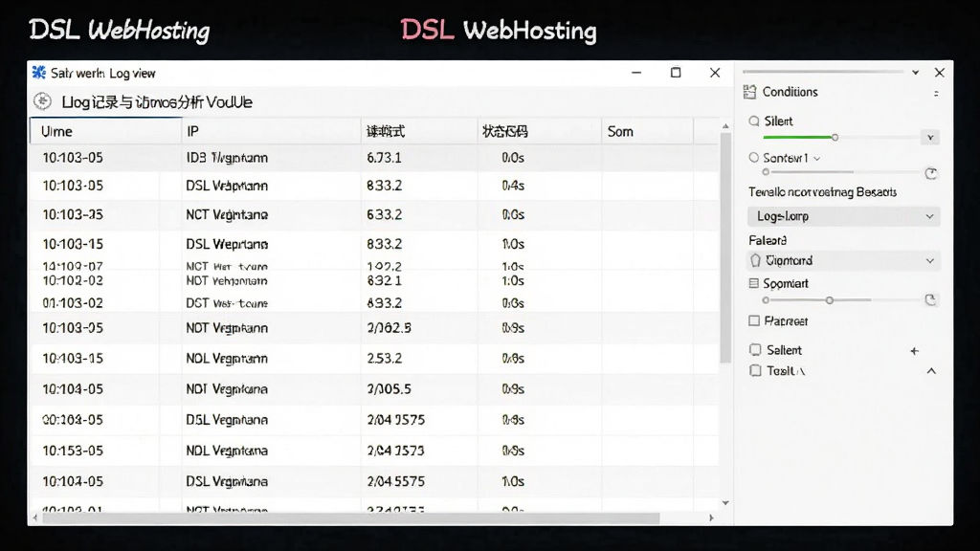The height and width of the screenshot is (551, 980).
Task: Click the time cell 10:103-35
Action: point(73,215)
